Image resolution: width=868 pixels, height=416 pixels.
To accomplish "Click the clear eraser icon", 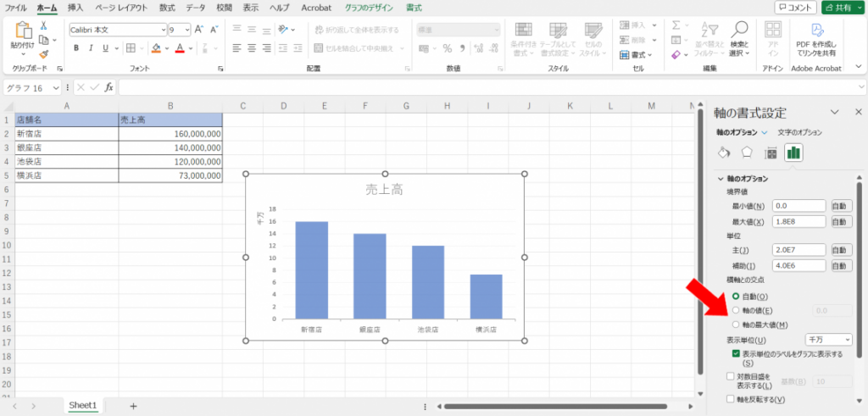I will coord(676,54).
